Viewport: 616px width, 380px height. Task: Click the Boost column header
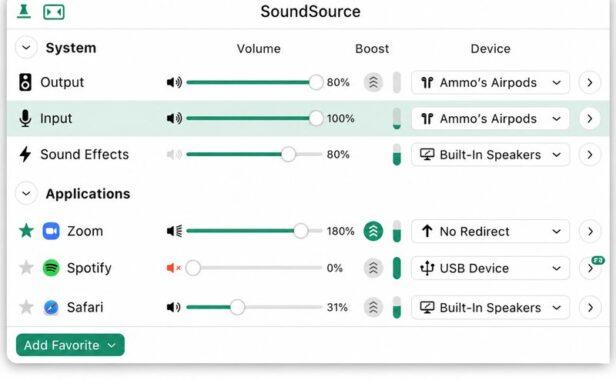372,49
